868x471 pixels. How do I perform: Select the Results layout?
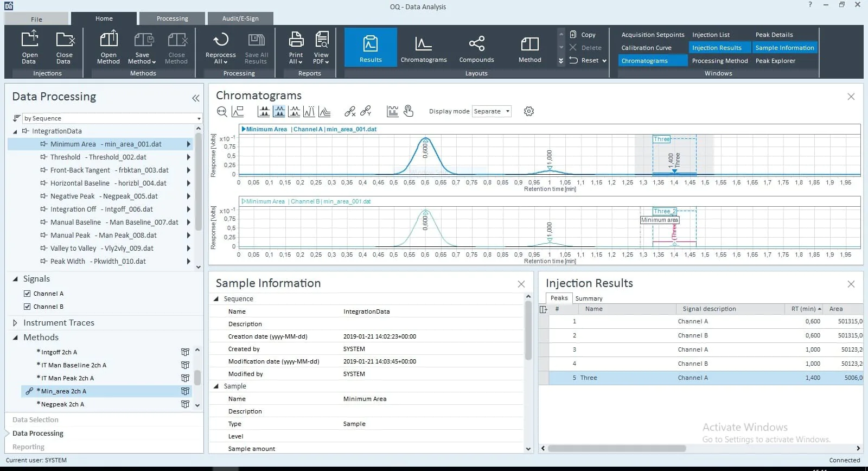click(371, 48)
